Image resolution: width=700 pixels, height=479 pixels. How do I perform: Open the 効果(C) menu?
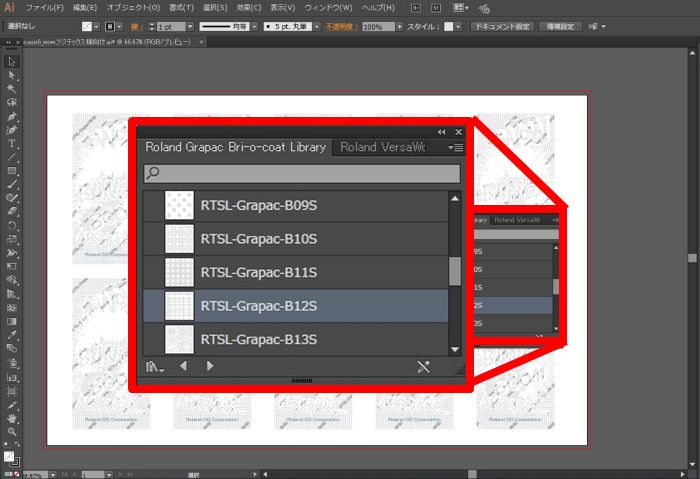249,8
